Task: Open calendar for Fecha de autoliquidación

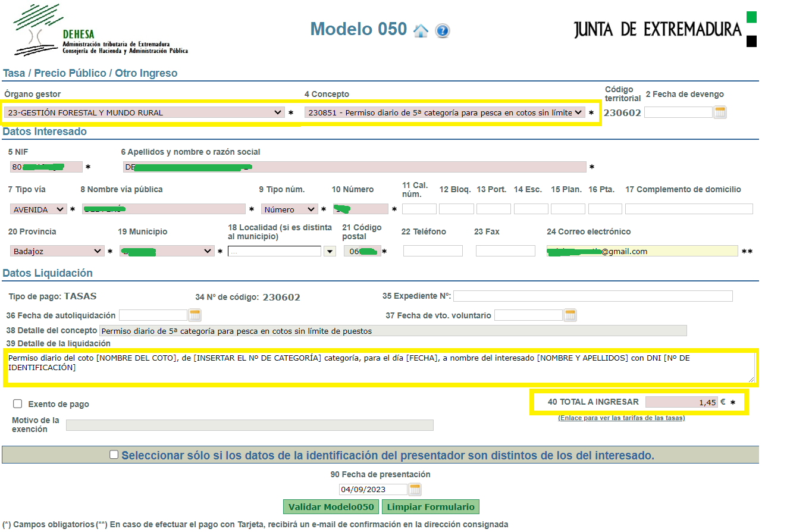Action: pos(195,315)
